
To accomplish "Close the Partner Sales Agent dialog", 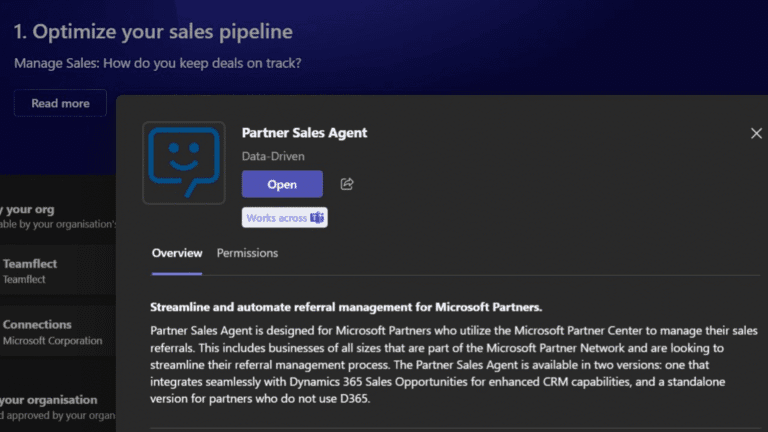I will click(x=756, y=133).
